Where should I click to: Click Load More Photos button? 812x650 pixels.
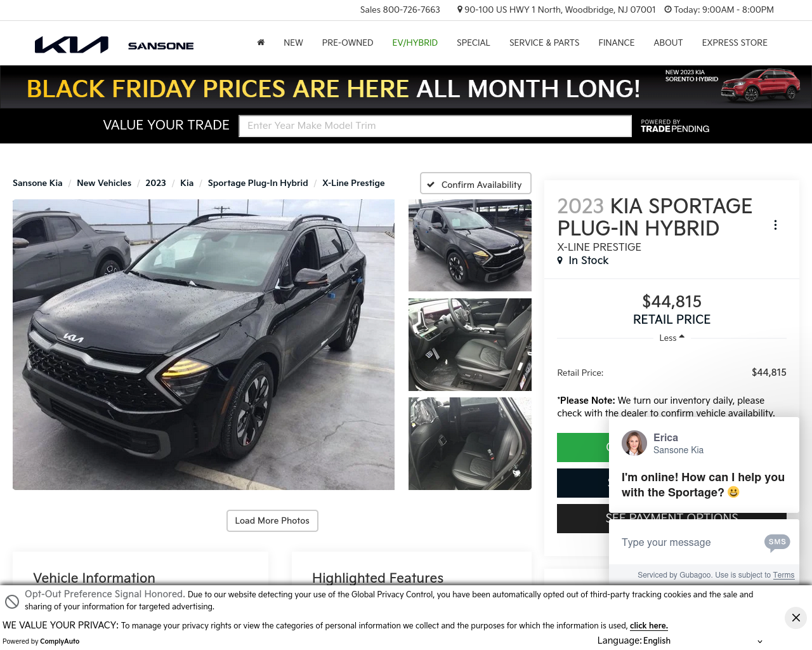tap(272, 521)
